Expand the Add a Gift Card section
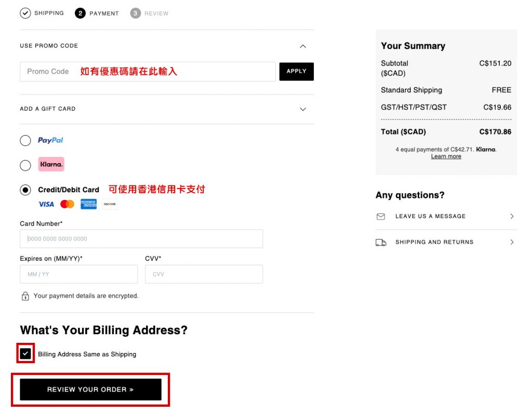 click(303, 109)
